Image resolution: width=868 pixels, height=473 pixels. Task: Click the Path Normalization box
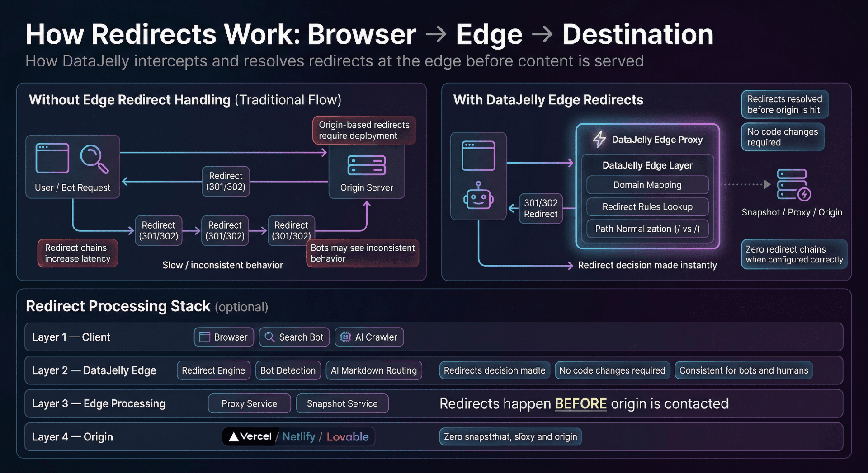[x=647, y=229]
